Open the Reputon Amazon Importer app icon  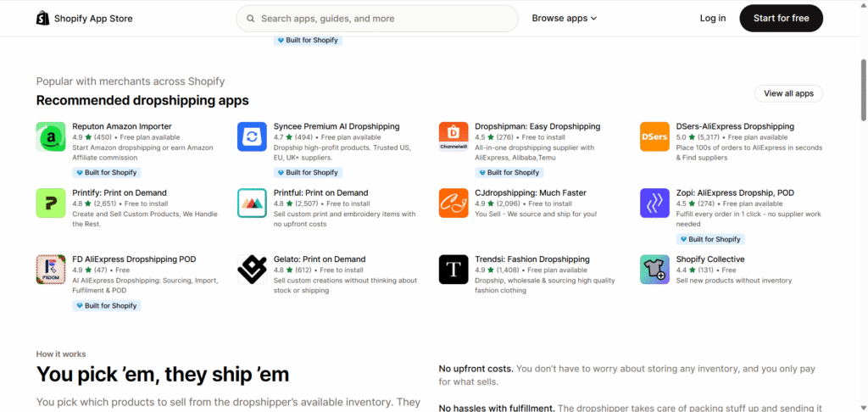pos(51,136)
